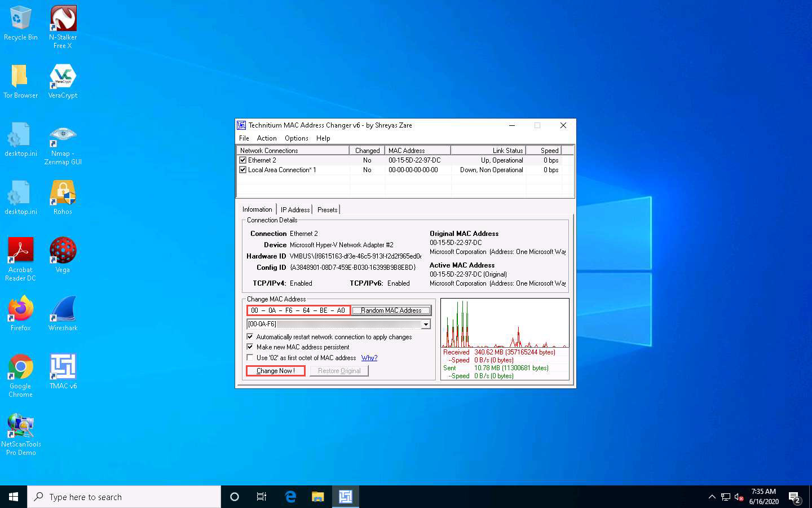The height and width of the screenshot is (508, 812).
Task: Enable Use '02' as first octet option
Action: pyautogui.click(x=250, y=357)
